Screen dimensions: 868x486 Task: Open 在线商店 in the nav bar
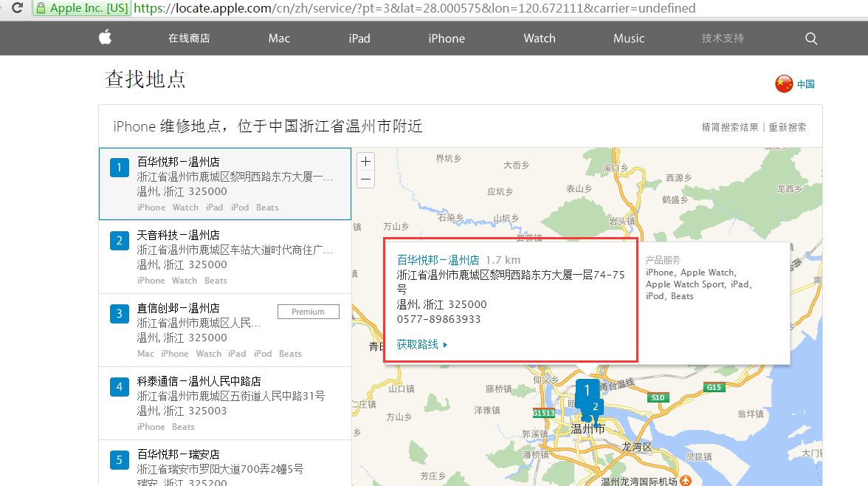point(189,38)
